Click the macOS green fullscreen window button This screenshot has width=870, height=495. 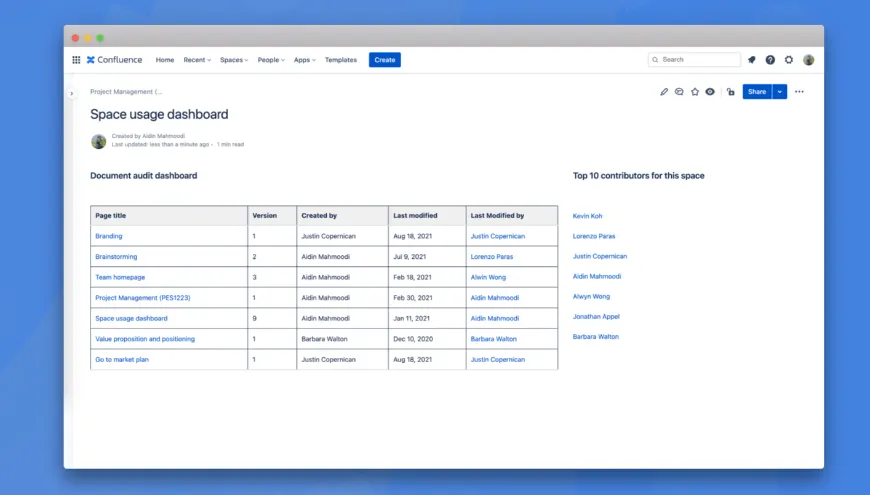[100, 38]
